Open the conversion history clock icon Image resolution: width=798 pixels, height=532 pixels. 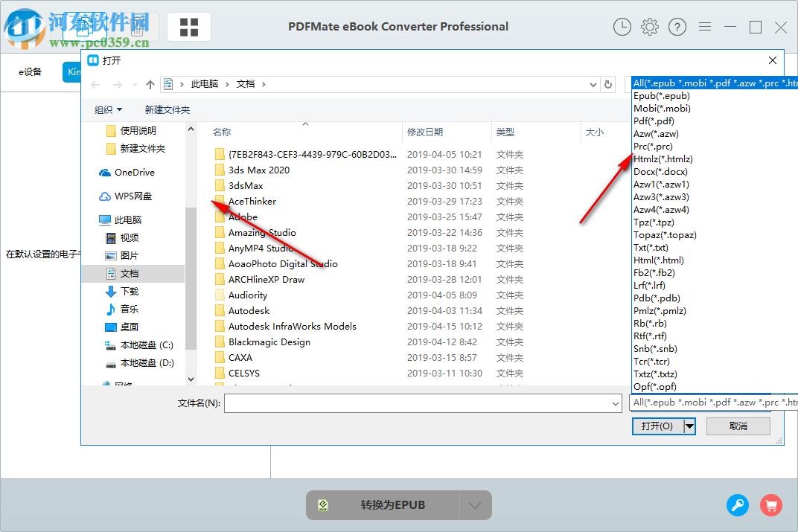[622, 27]
